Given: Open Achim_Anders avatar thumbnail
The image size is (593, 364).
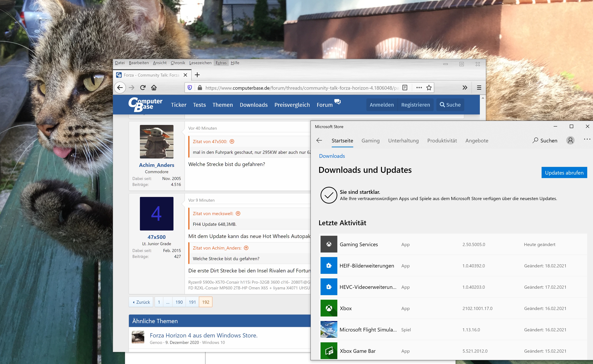Looking at the screenshot, I should [157, 142].
